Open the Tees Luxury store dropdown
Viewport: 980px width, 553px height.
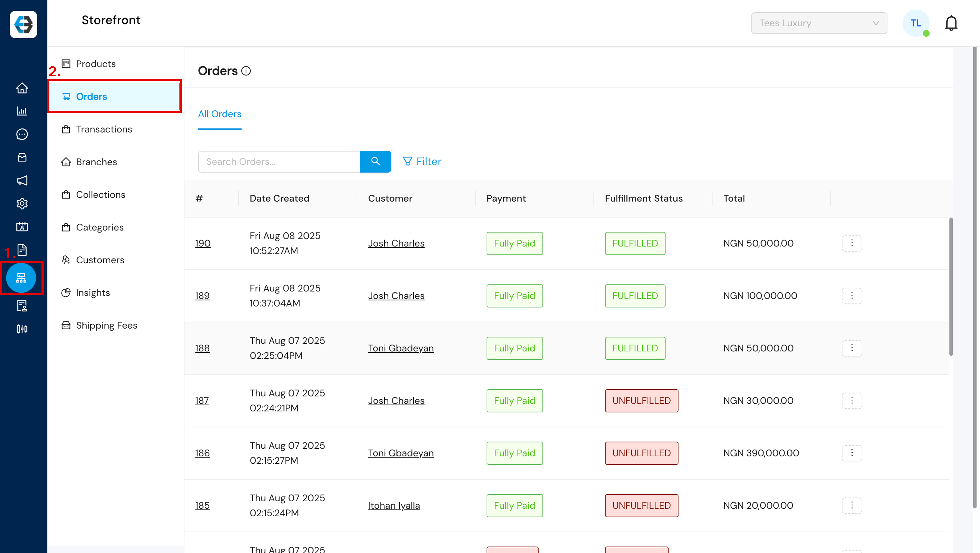click(x=819, y=23)
